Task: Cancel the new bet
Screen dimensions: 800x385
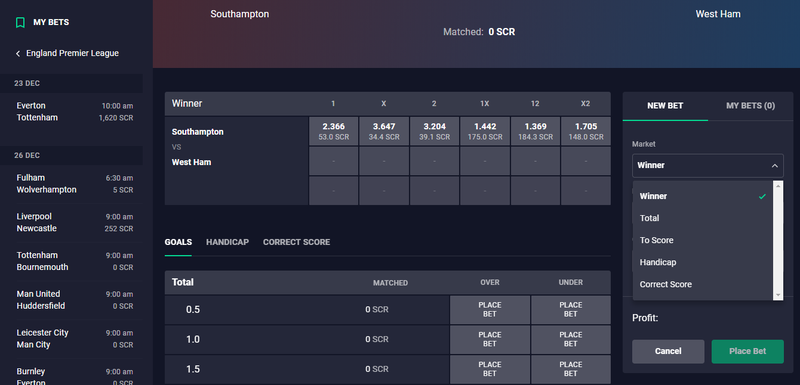Action: pos(668,351)
